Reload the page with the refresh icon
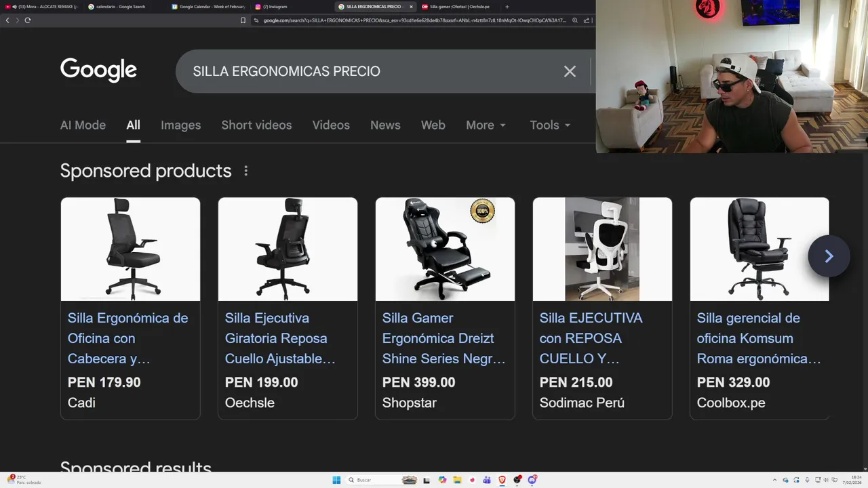 pyautogui.click(x=28, y=20)
